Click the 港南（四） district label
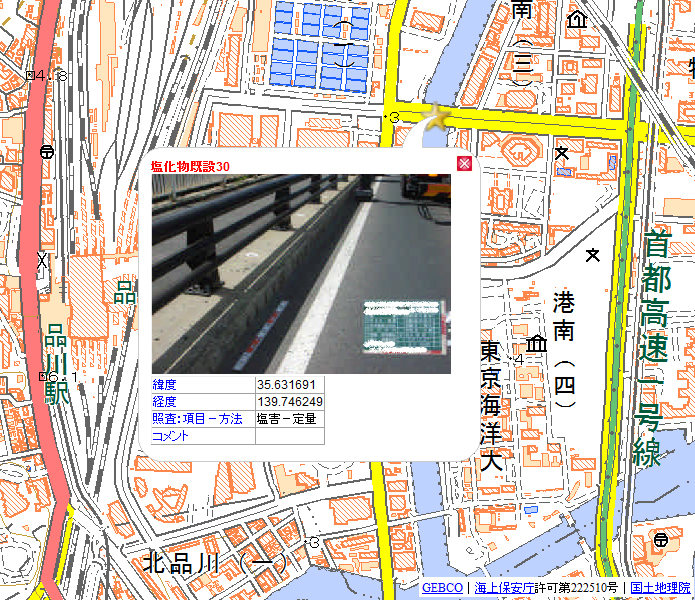This screenshot has width=695, height=600. pyautogui.click(x=564, y=349)
